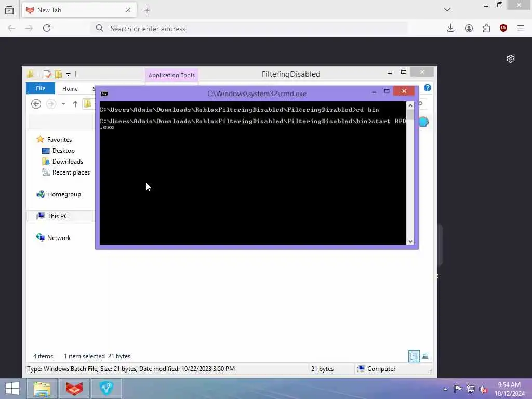Viewport: 532px width, 399px height.
Task: Open red fox browser taskbar icon
Action: 74,389
